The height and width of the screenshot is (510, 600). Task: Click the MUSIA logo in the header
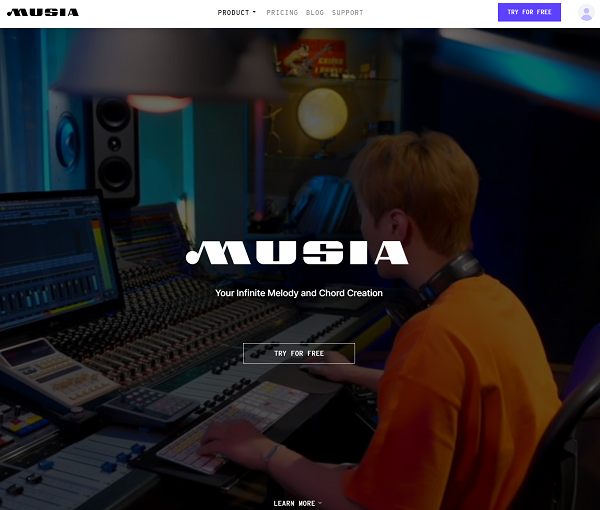[x=42, y=13]
